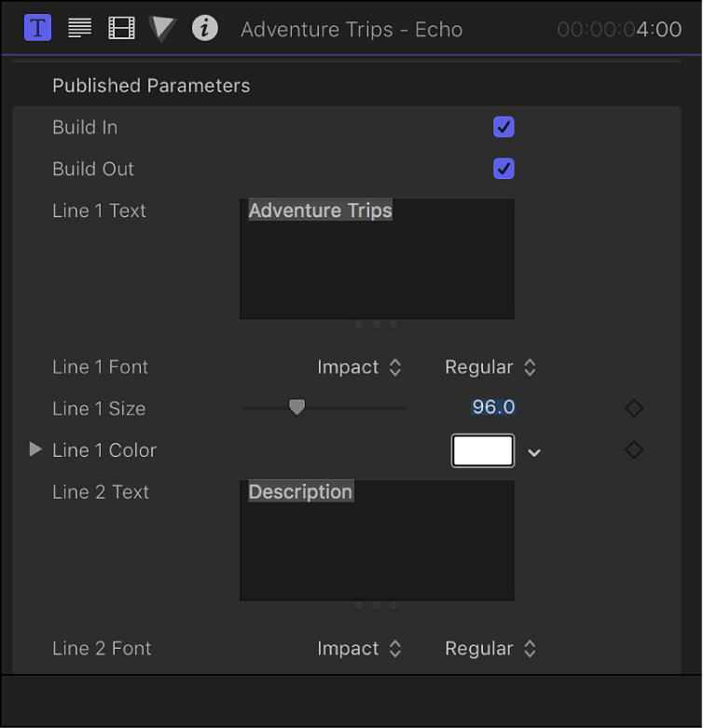This screenshot has height=728, width=704.
Task: Disable the Build Out checkbox
Action: (504, 169)
